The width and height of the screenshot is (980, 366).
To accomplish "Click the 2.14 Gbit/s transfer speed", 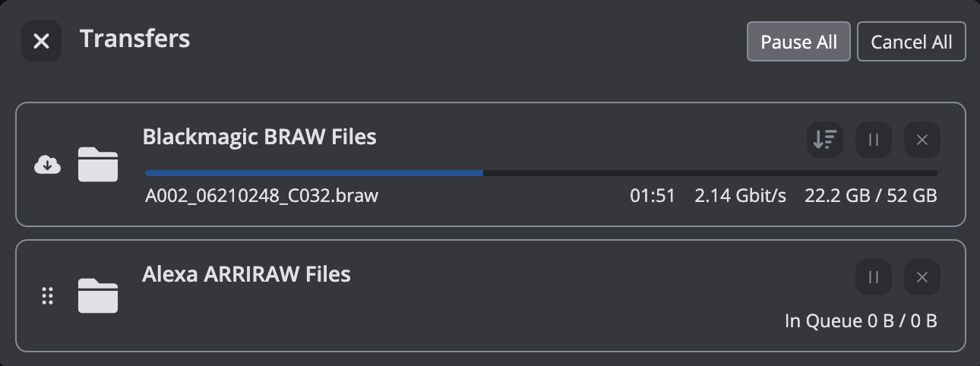I will pyautogui.click(x=741, y=196).
